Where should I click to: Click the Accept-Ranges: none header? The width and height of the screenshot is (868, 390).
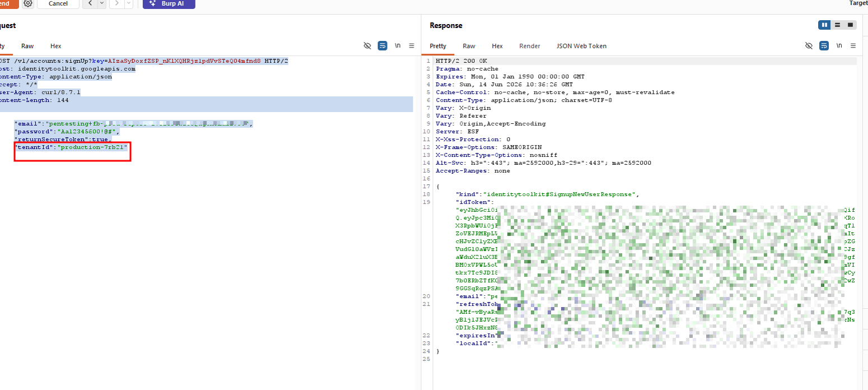472,170
